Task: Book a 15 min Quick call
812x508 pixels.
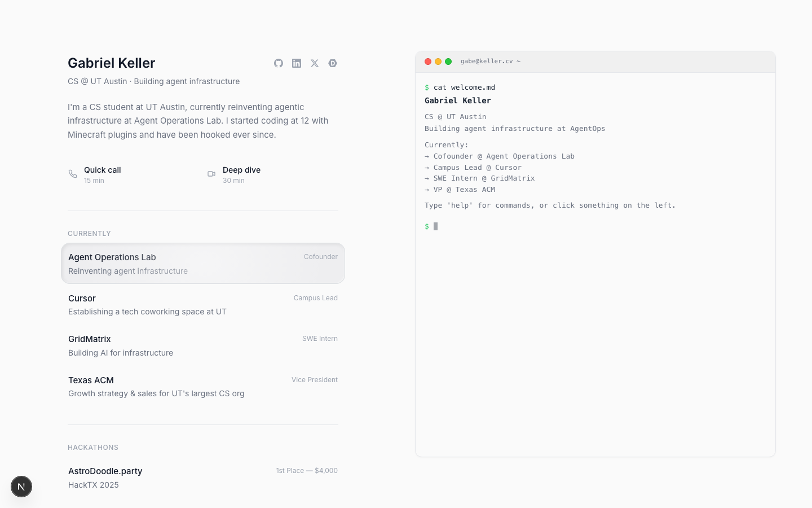Action: 103,174
